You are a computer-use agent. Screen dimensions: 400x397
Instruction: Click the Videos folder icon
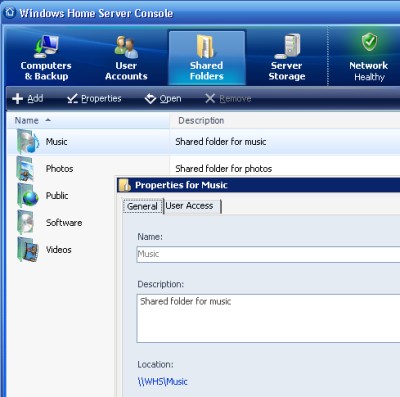click(x=27, y=249)
